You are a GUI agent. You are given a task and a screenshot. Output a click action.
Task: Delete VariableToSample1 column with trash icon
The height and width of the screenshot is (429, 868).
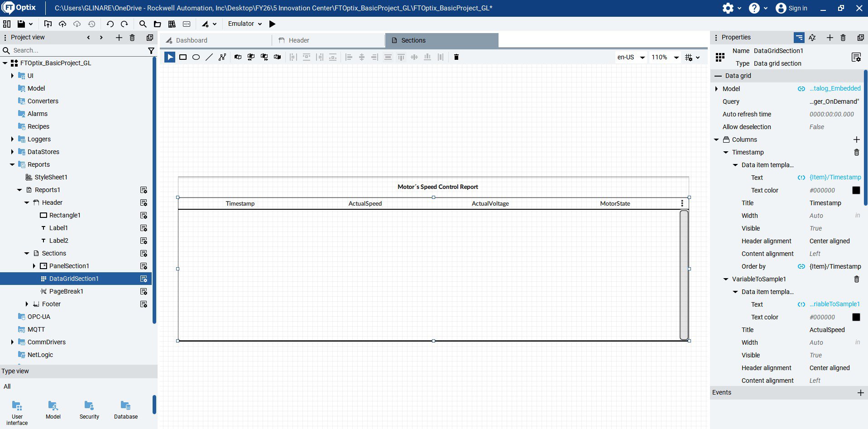tap(856, 279)
